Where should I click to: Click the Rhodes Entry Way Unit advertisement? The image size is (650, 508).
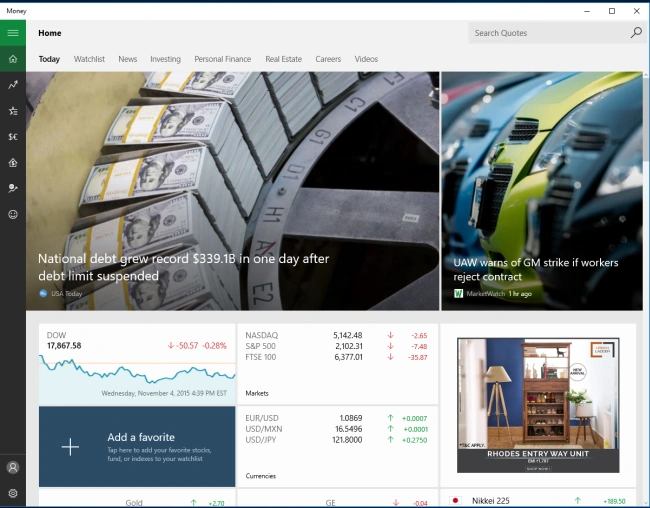tap(538, 405)
